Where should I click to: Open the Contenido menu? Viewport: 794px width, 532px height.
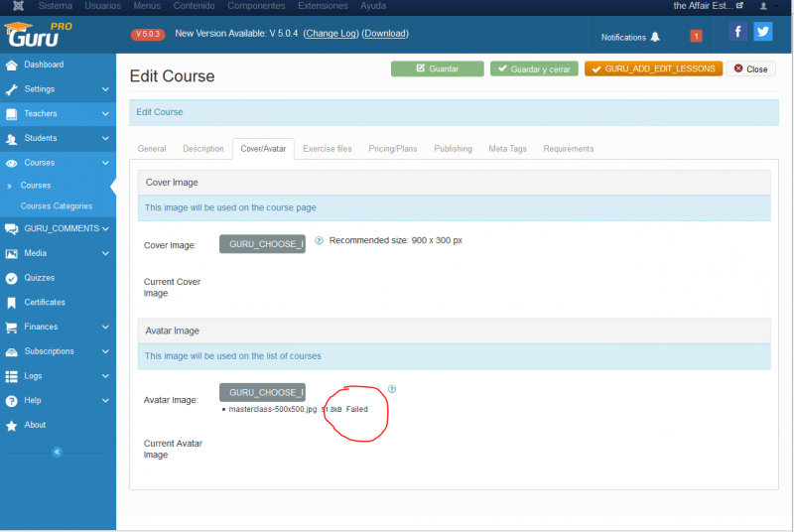pyautogui.click(x=194, y=6)
